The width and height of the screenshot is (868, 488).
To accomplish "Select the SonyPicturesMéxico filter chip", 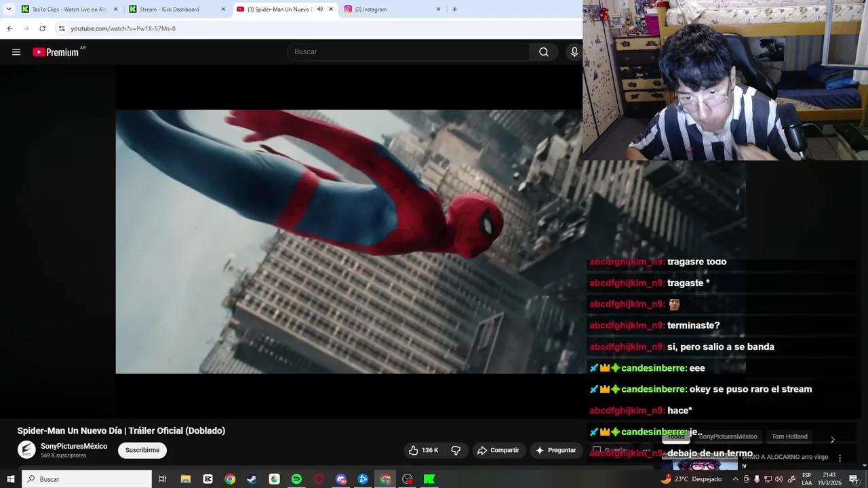I will pyautogui.click(x=728, y=437).
